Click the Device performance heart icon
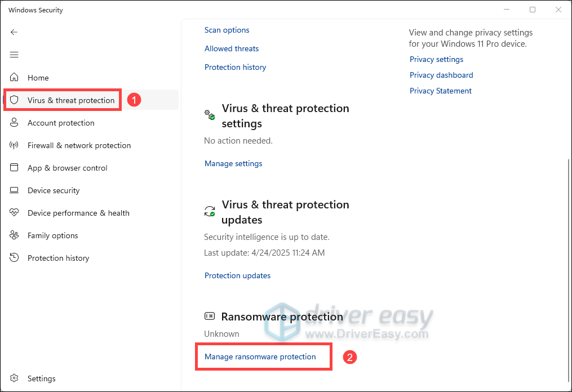This screenshot has width=572, height=392. [x=15, y=213]
